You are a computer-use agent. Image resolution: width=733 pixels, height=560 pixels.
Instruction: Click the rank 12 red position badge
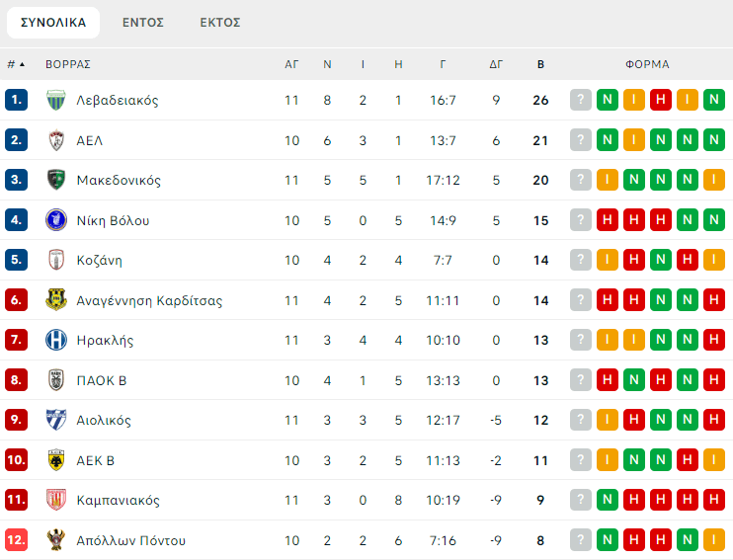point(16,540)
